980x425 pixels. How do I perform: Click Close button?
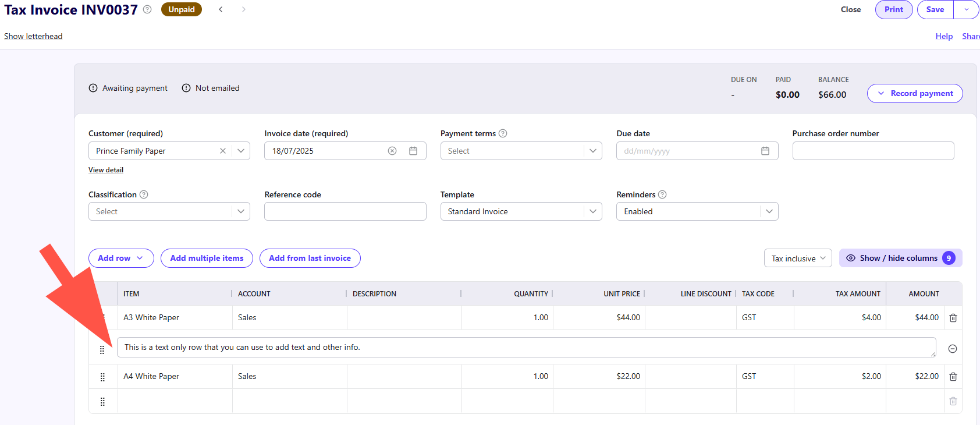click(851, 9)
